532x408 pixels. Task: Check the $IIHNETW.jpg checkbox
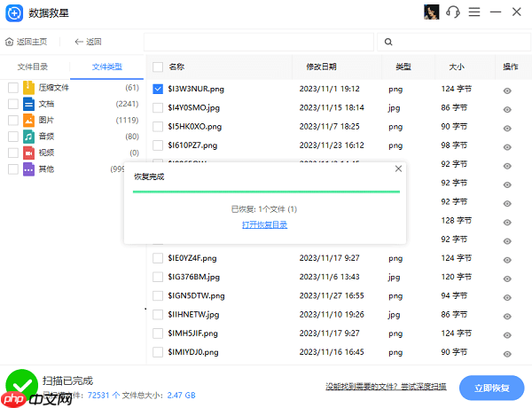click(158, 315)
